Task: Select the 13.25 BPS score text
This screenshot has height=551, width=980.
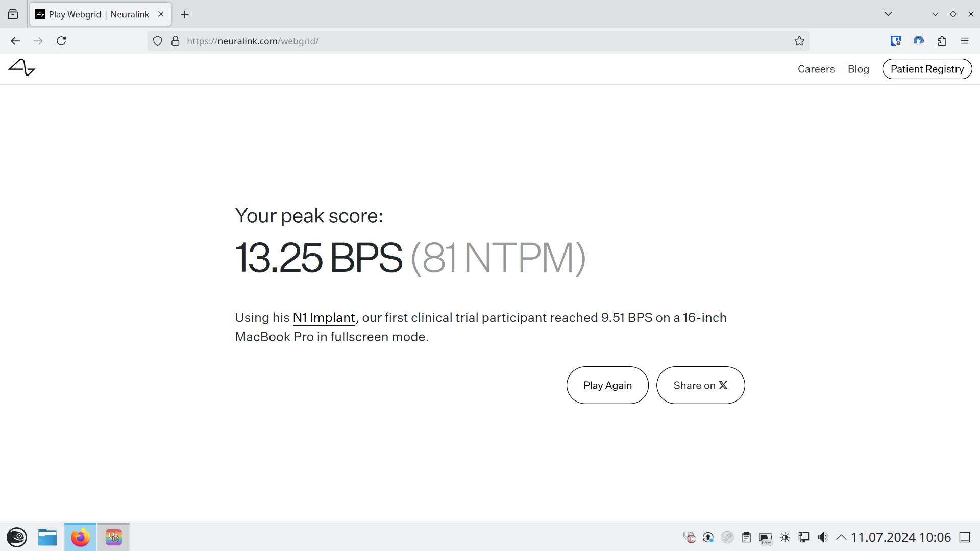Action: tap(318, 258)
